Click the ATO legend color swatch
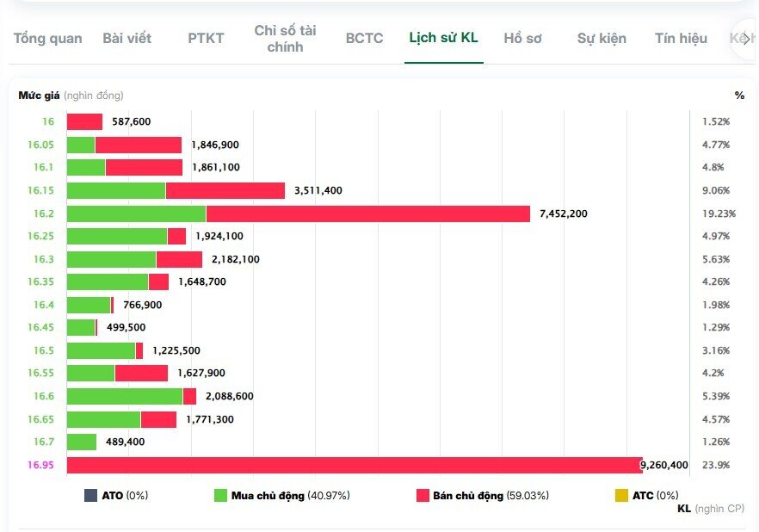759x532 pixels. (x=90, y=495)
